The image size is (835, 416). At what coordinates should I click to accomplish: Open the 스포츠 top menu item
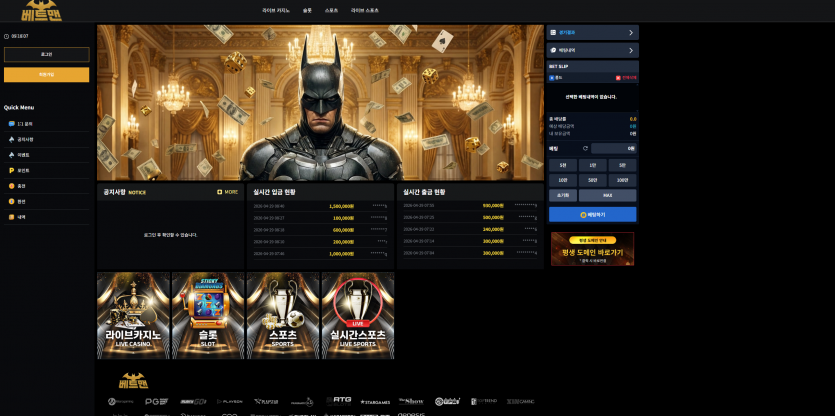pyautogui.click(x=331, y=11)
